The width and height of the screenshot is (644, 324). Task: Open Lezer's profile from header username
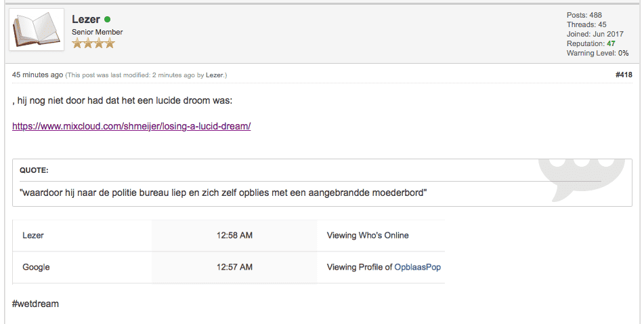[x=86, y=20]
